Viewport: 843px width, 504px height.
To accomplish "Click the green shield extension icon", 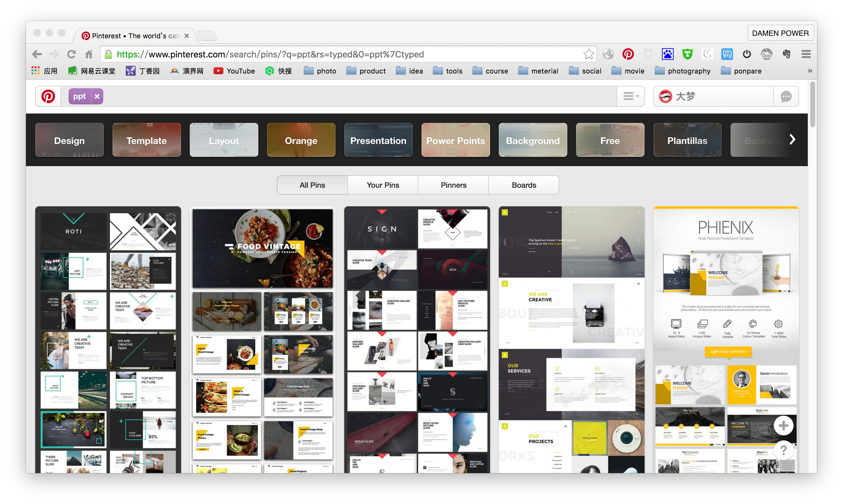I will pyautogui.click(x=687, y=54).
